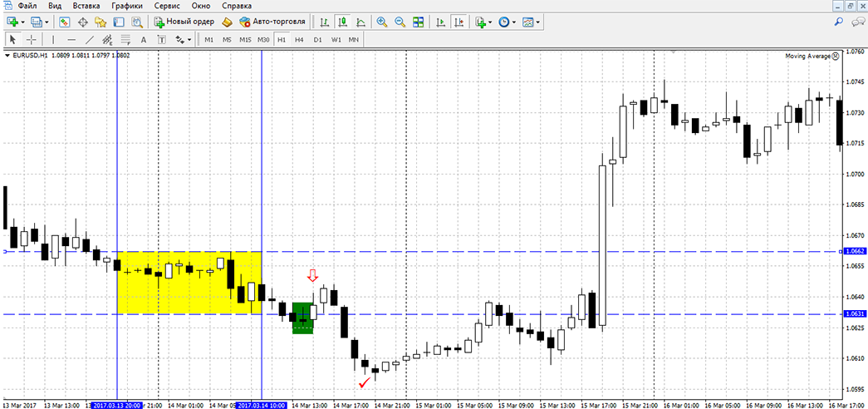
Task: Select the MN timeframe
Action: pyautogui.click(x=354, y=39)
